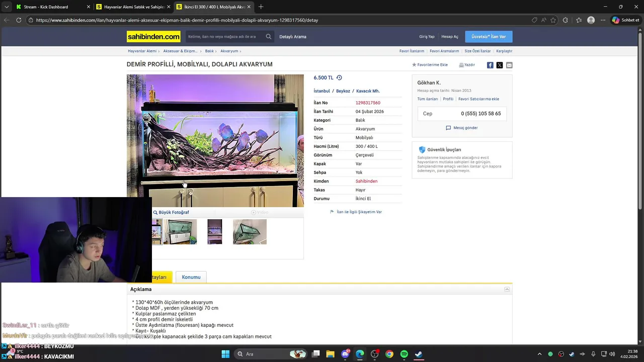The height and width of the screenshot is (362, 644).
Task: Click Giriş Yap link
Action: (x=427, y=37)
